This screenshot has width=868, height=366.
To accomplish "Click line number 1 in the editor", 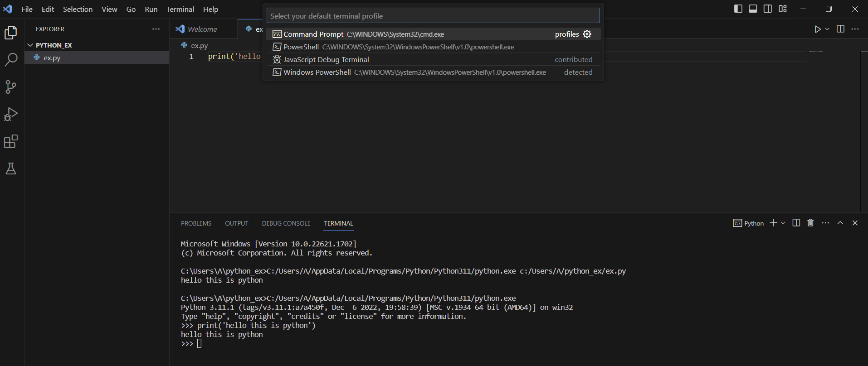I will [x=191, y=57].
